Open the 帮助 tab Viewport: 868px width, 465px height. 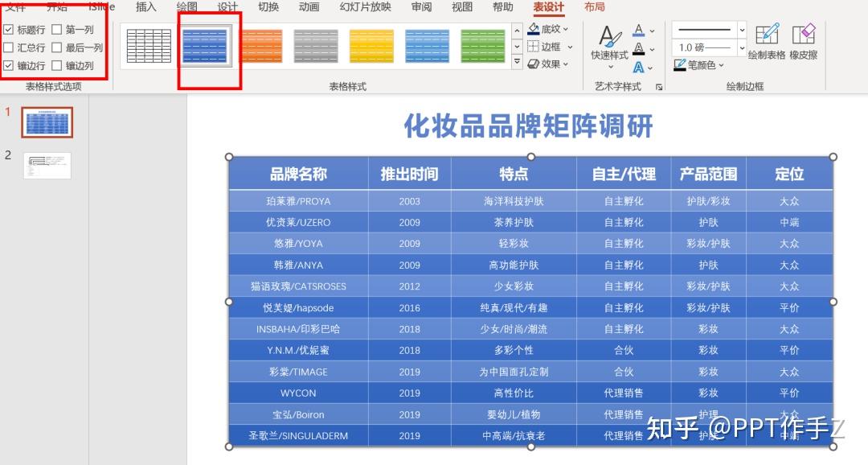pos(502,6)
